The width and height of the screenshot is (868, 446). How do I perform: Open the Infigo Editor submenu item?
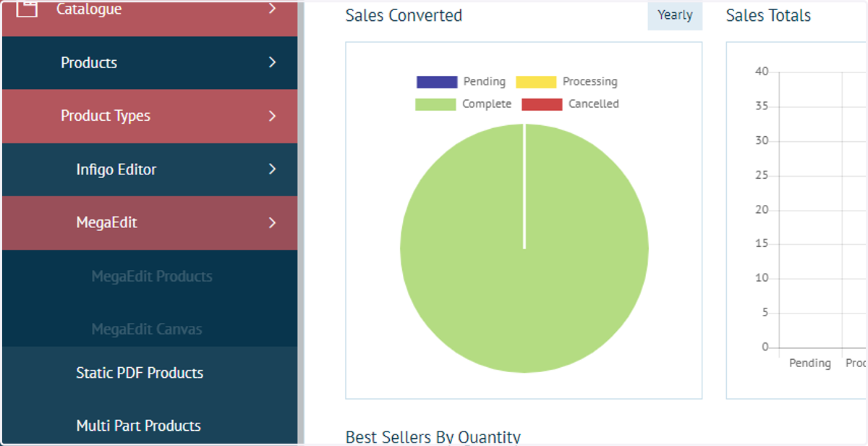click(150, 169)
